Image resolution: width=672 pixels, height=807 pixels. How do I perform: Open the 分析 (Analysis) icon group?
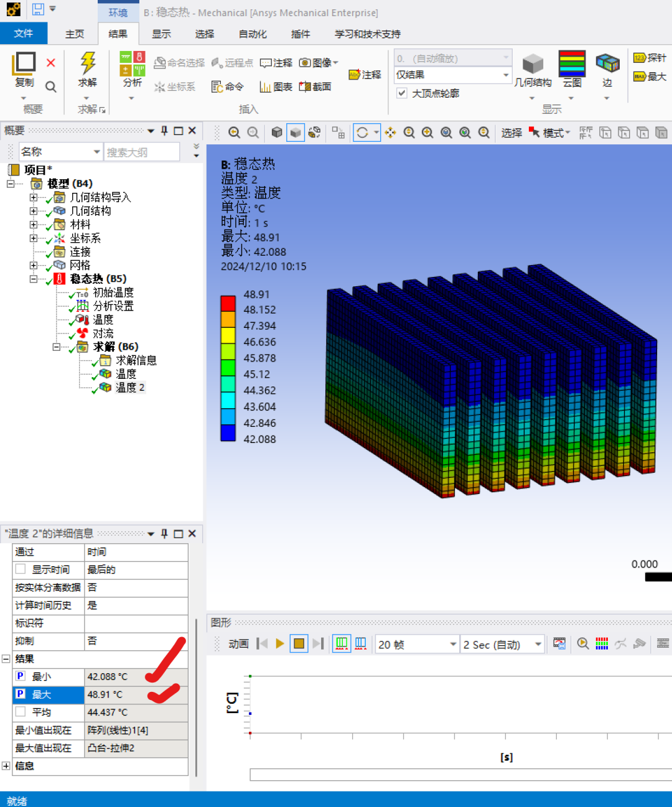132,64
